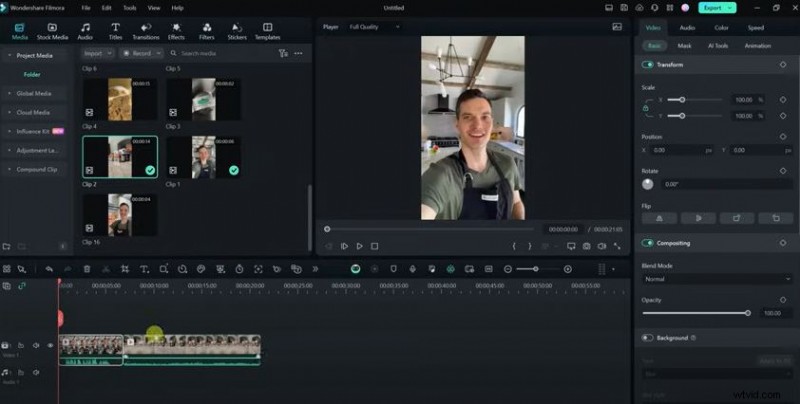Open the Animation sub-tab

(757, 46)
